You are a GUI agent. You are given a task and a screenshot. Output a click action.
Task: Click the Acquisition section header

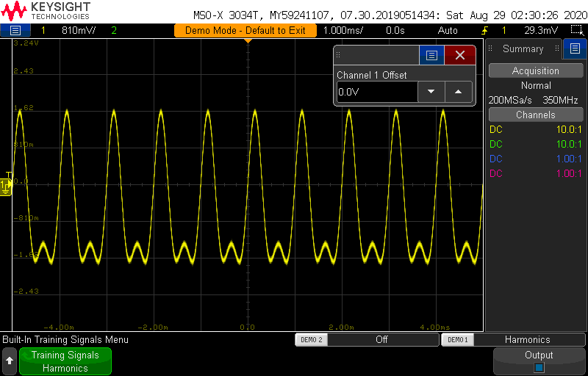(x=535, y=71)
